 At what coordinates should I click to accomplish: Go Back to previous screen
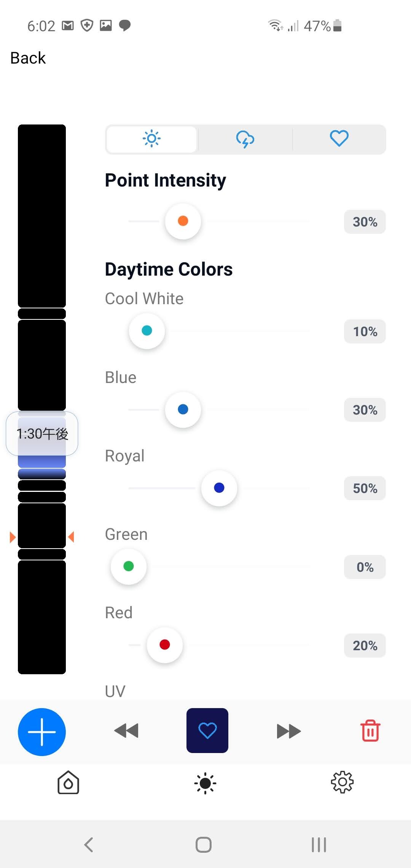[28, 58]
